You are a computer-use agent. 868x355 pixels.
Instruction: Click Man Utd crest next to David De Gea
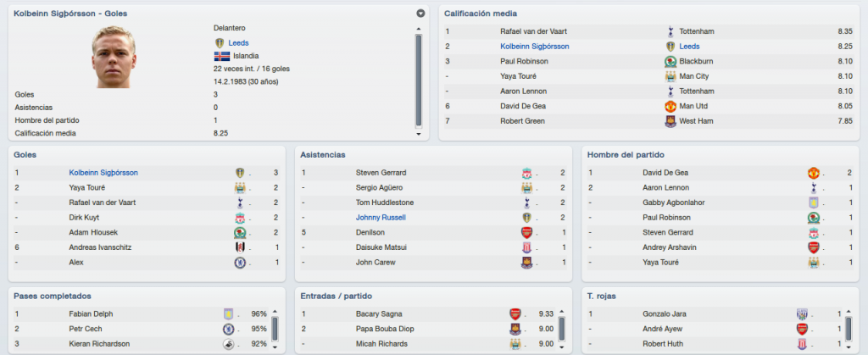670,106
